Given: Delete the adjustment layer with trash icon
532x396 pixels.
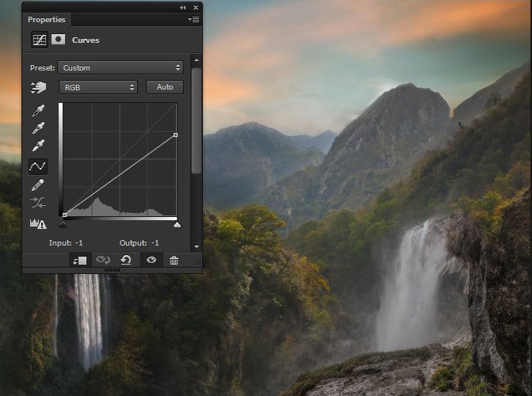Looking at the screenshot, I should click(x=174, y=260).
